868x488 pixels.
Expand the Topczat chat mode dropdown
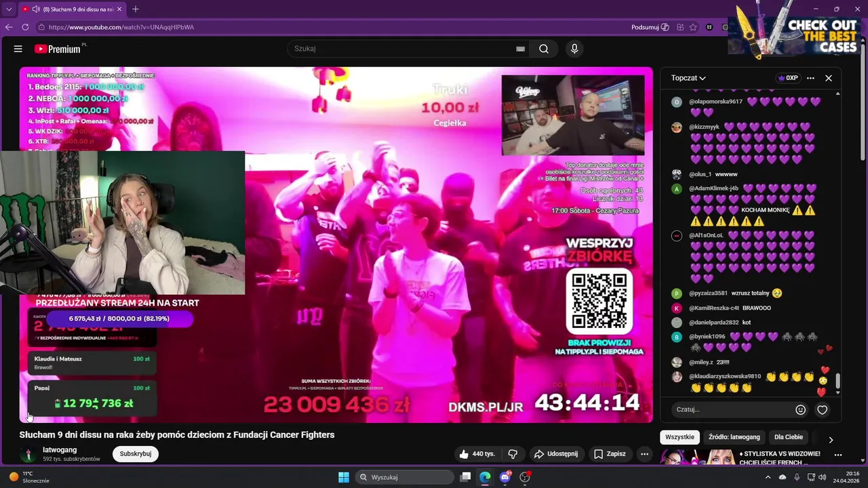pyautogui.click(x=688, y=78)
